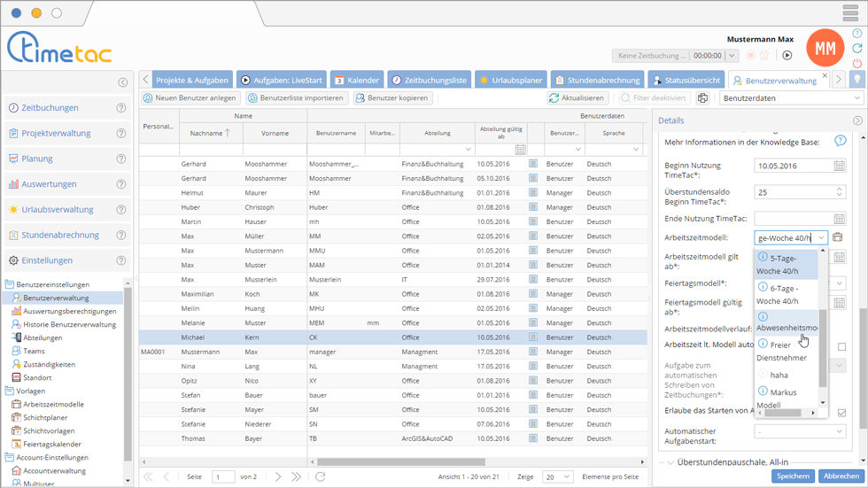This screenshot has width=868, height=488.
Task: Toggle Erlaube das Starten checkbox
Action: [x=841, y=413]
